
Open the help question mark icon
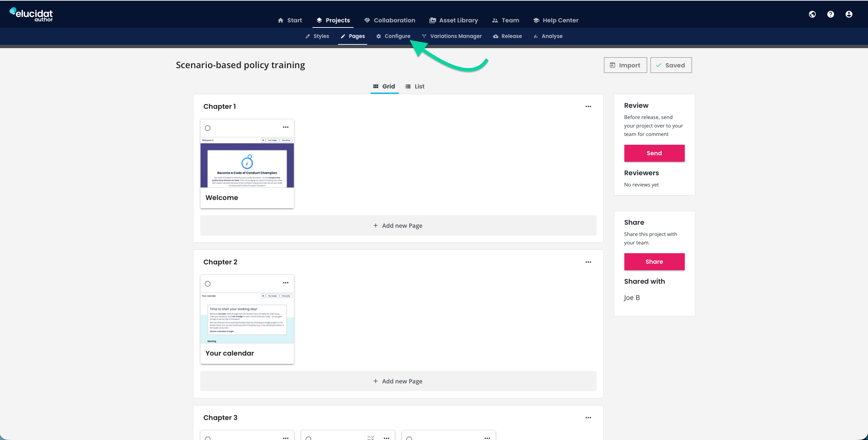831,14
